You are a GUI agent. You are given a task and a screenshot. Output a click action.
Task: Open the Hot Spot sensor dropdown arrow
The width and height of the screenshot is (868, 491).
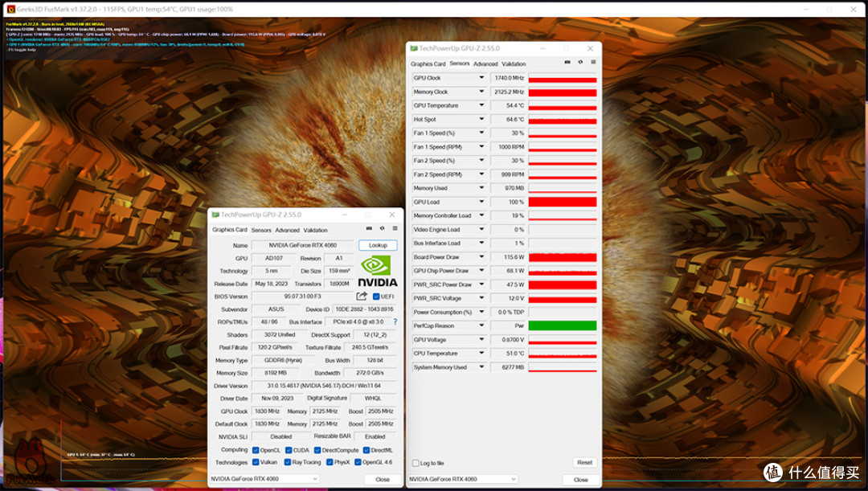(x=481, y=119)
